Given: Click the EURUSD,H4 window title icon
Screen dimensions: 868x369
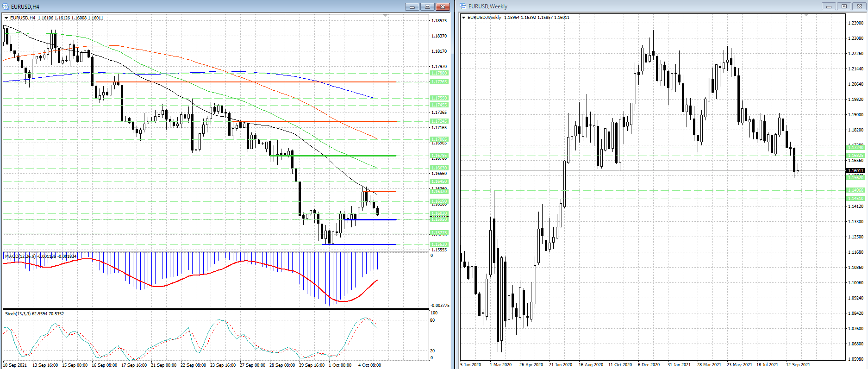Looking at the screenshot, I should click(x=6, y=6).
